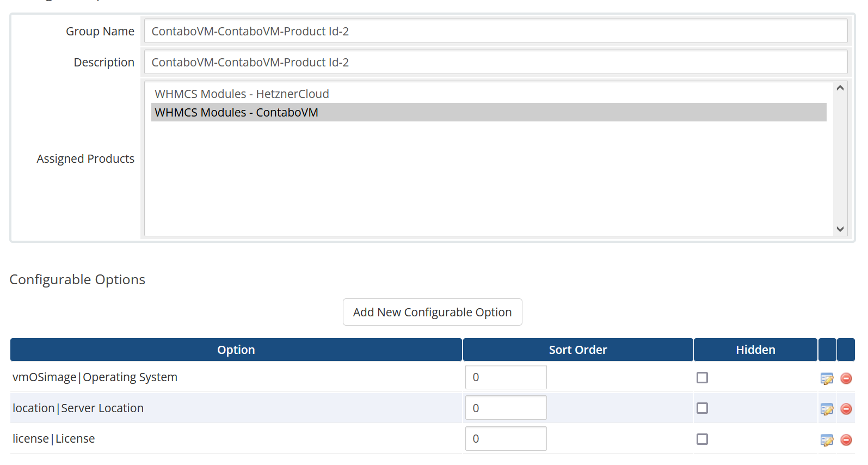The width and height of the screenshot is (868, 465).
Task: Delete the vmOSimage Operating System option
Action: [x=846, y=378]
